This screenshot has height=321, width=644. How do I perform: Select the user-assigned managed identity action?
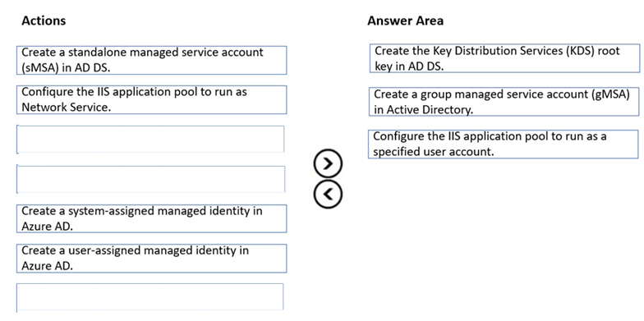coord(151,258)
